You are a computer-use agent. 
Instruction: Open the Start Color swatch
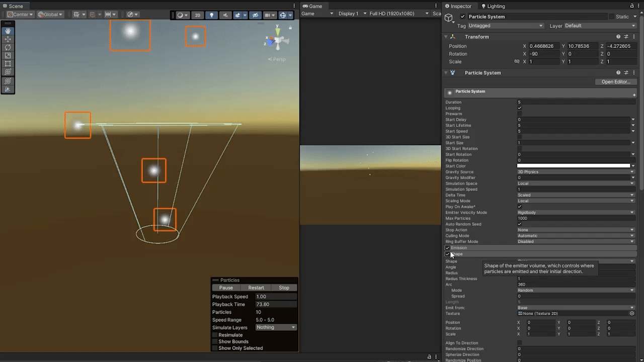(573, 166)
